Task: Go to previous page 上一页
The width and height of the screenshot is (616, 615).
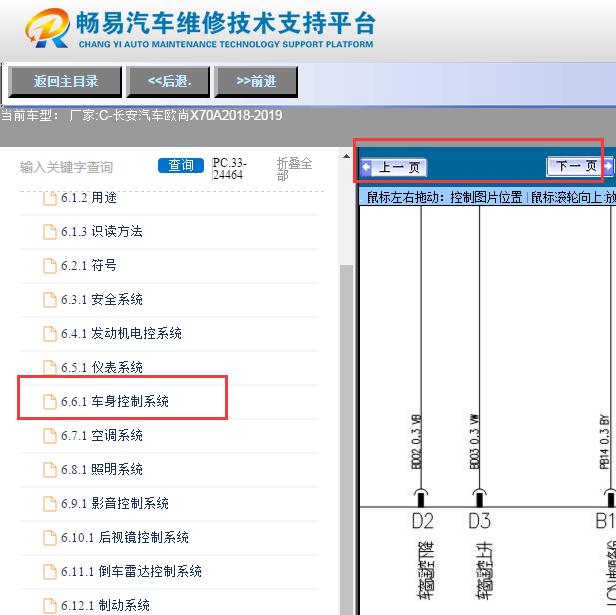Action: pyautogui.click(x=394, y=167)
